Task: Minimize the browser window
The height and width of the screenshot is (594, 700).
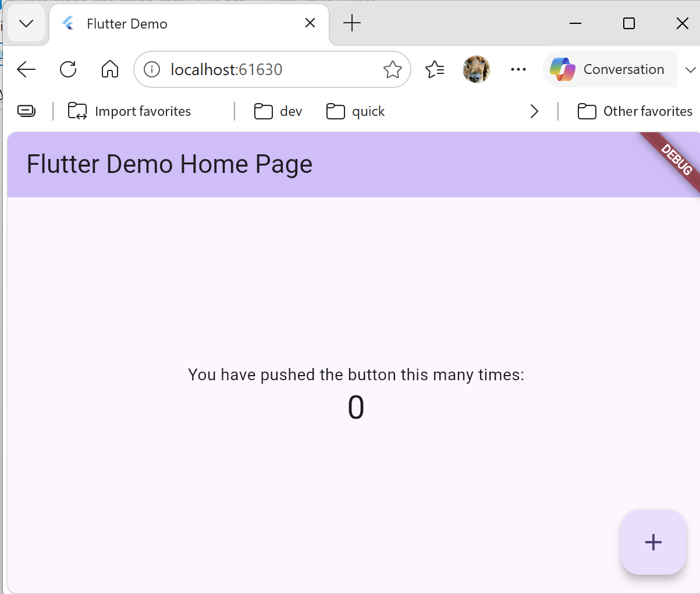Action: pyautogui.click(x=575, y=23)
